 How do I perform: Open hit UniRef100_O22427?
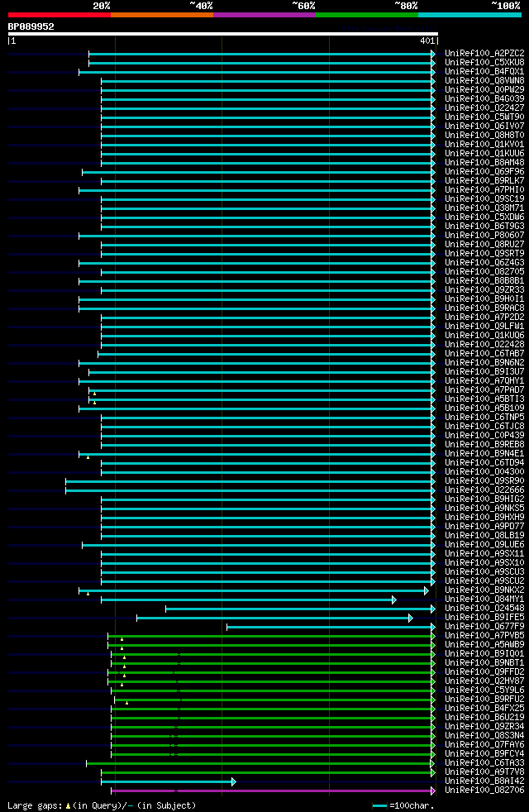click(484, 107)
